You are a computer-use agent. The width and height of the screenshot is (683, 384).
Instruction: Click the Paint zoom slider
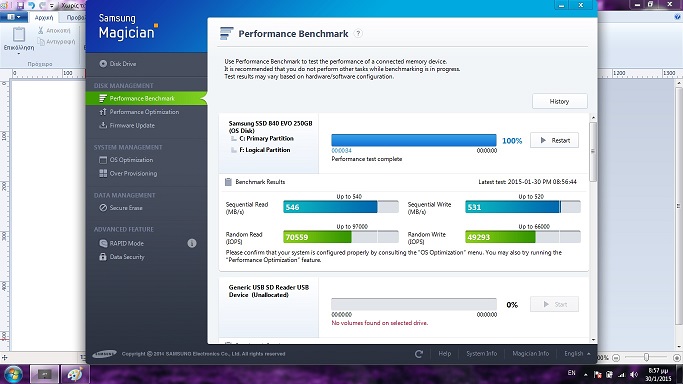[x=646, y=357]
